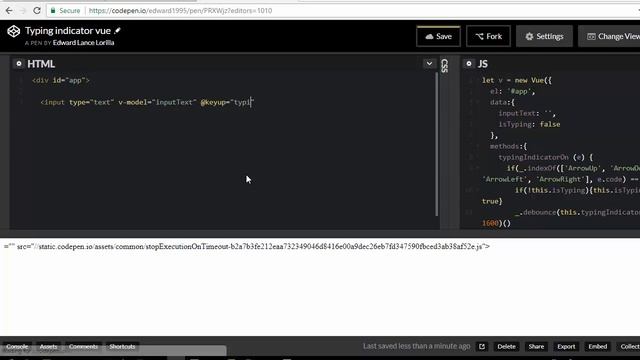
Task: Open pen in new window icon
Action: (482, 347)
